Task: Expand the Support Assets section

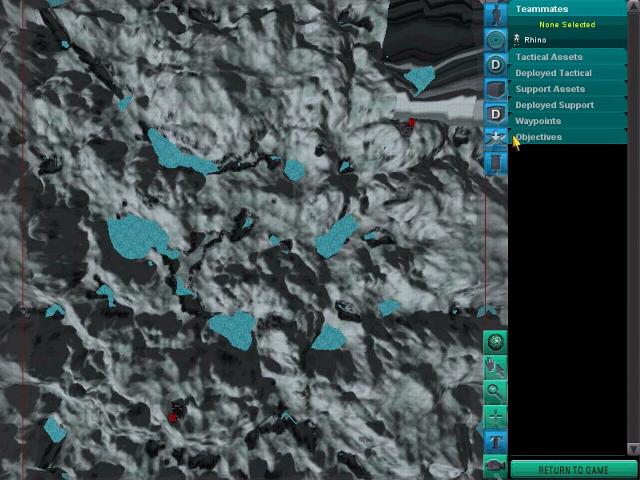Action: [x=568, y=89]
